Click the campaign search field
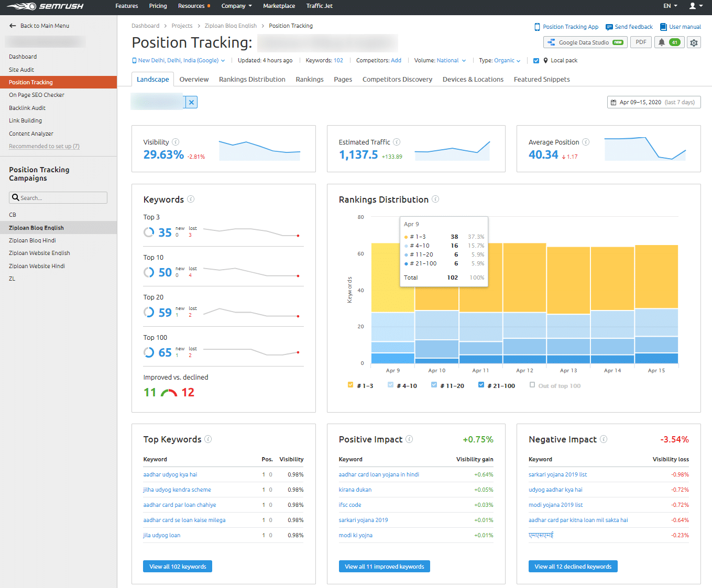The width and height of the screenshot is (712, 588). click(58, 197)
